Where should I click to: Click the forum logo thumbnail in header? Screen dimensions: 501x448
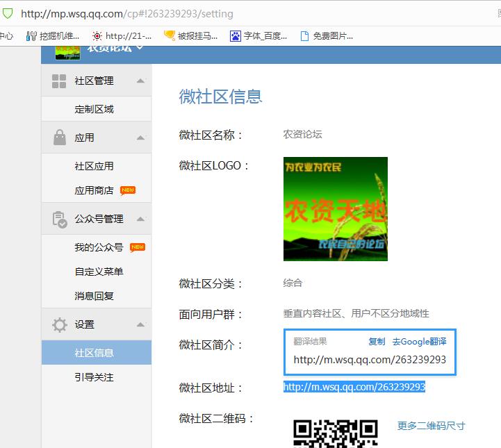pyautogui.click(x=67, y=53)
